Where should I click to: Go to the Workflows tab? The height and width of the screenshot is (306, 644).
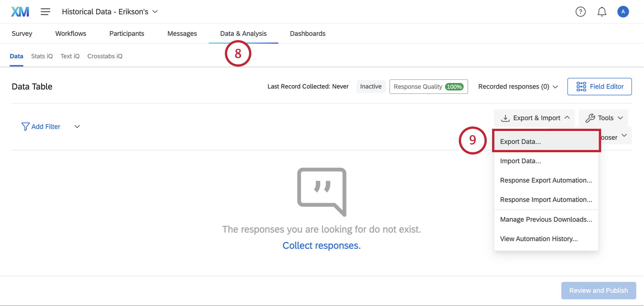tap(71, 34)
